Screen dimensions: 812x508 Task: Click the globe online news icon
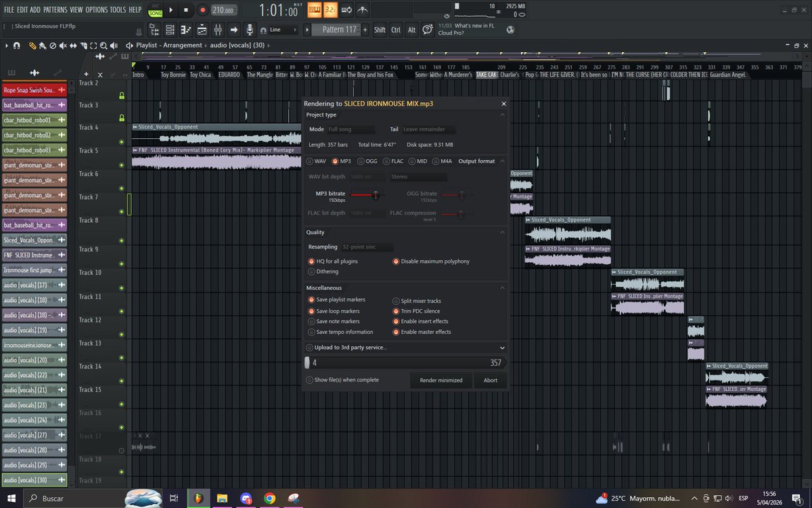click(510, 29)
